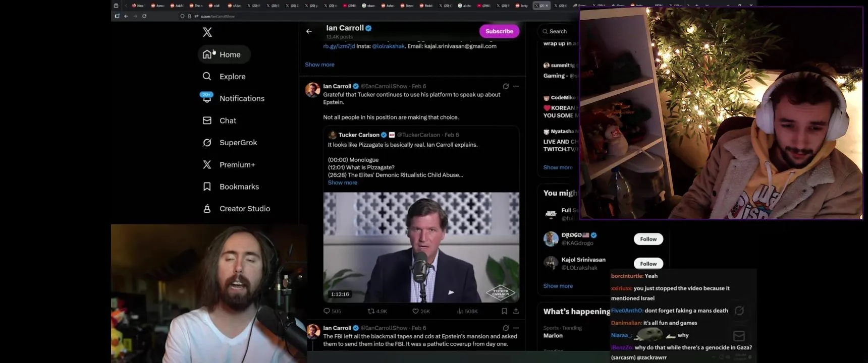Switch to the browser tab labeled New
The width and height of the screenshot is (868, 363).
click(x=138, y=6)
